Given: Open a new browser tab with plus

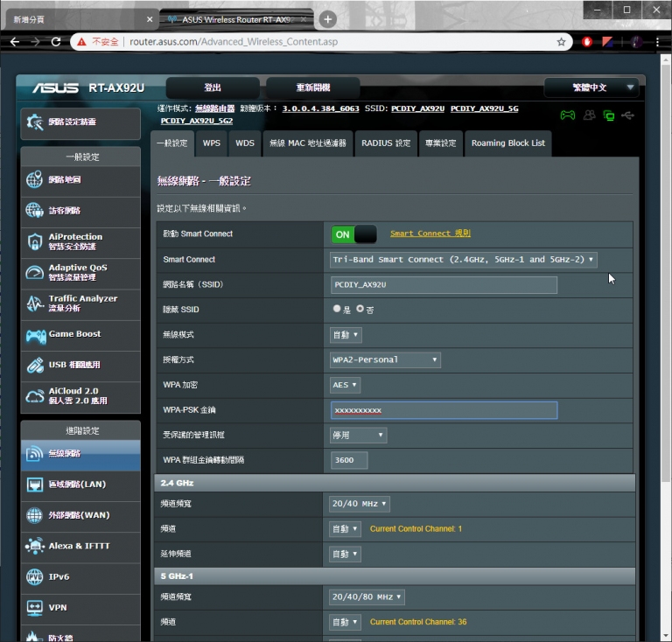Looking at the screenshot, I should tap(328, 19).
